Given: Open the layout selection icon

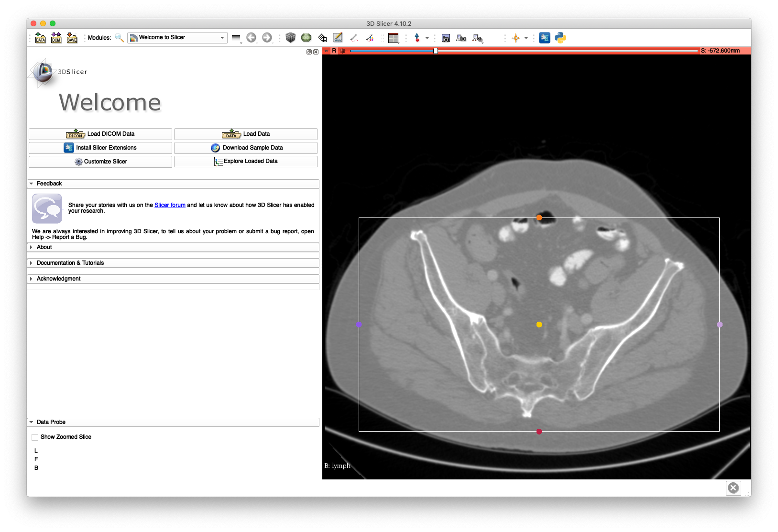Looking at the screenshot, I should pos(394,38).
